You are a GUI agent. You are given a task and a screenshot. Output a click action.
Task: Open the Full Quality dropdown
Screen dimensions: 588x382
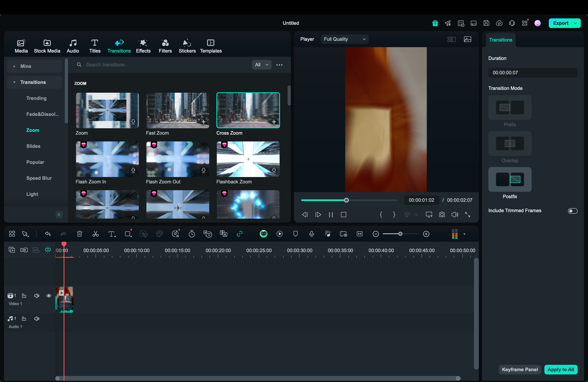click(344, 39)
